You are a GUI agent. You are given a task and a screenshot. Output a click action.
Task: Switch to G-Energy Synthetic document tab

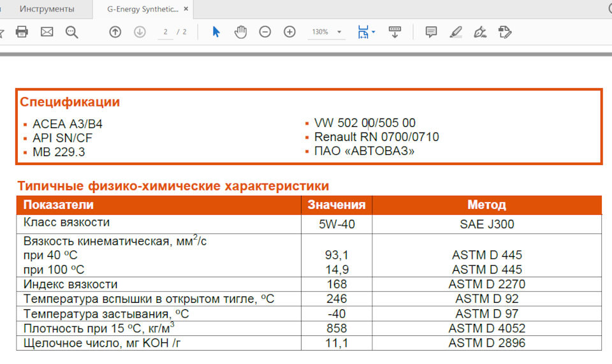(142, 9)
